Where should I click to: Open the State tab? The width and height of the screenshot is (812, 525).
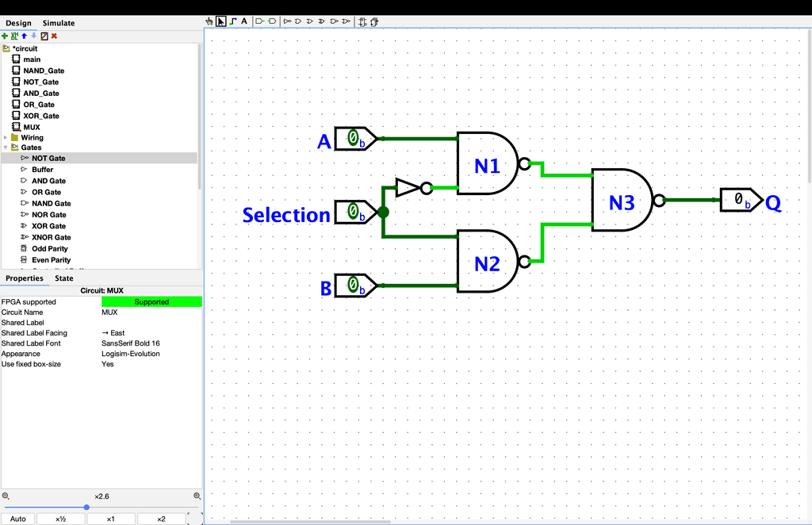[x=64, y=278]
